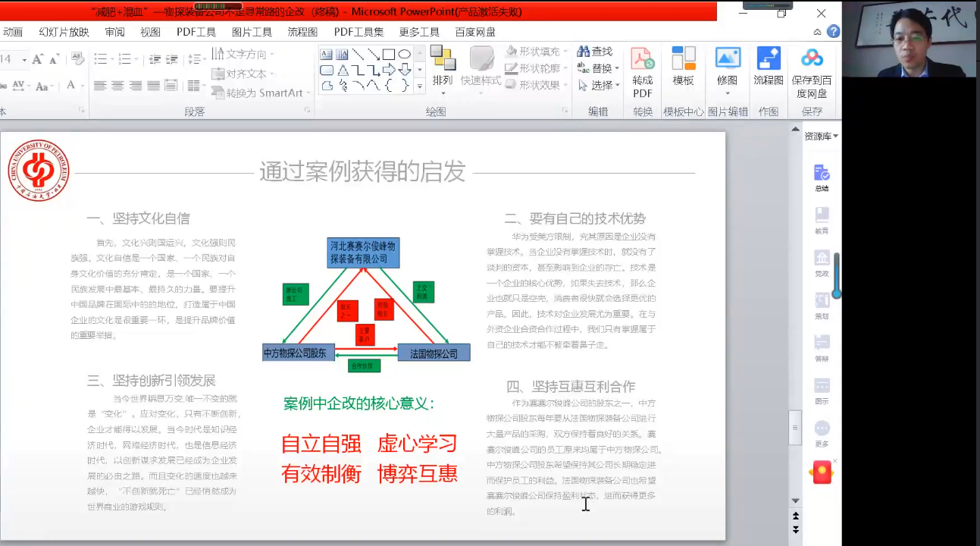Switch to the 幻灯片放映 tab
Viewport: 980px width, 546px height.
(64, 32)
